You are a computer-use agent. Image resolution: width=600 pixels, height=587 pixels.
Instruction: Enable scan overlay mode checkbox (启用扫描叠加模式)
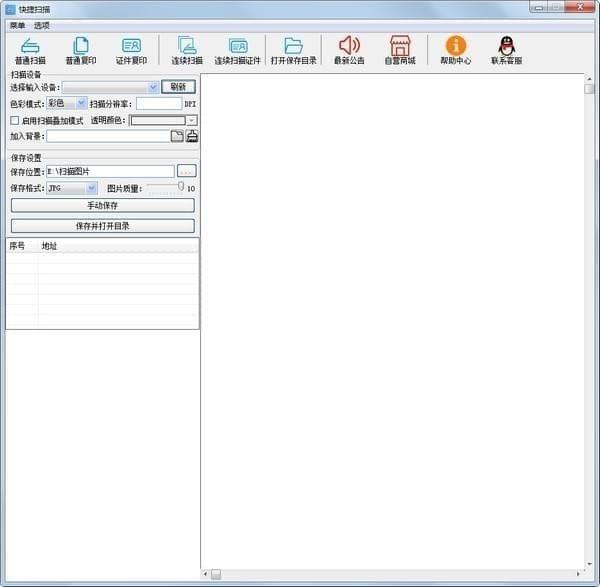pos(15,121)
